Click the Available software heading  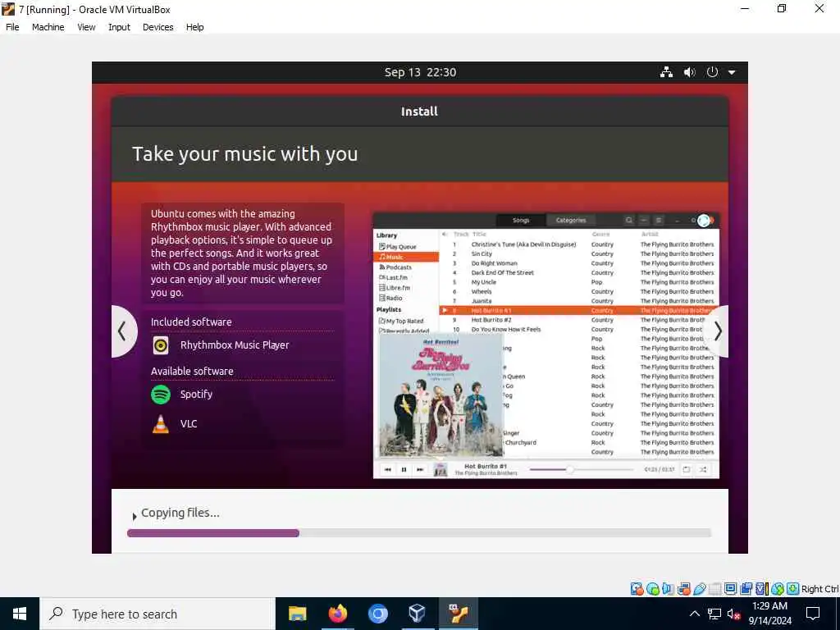192,372
